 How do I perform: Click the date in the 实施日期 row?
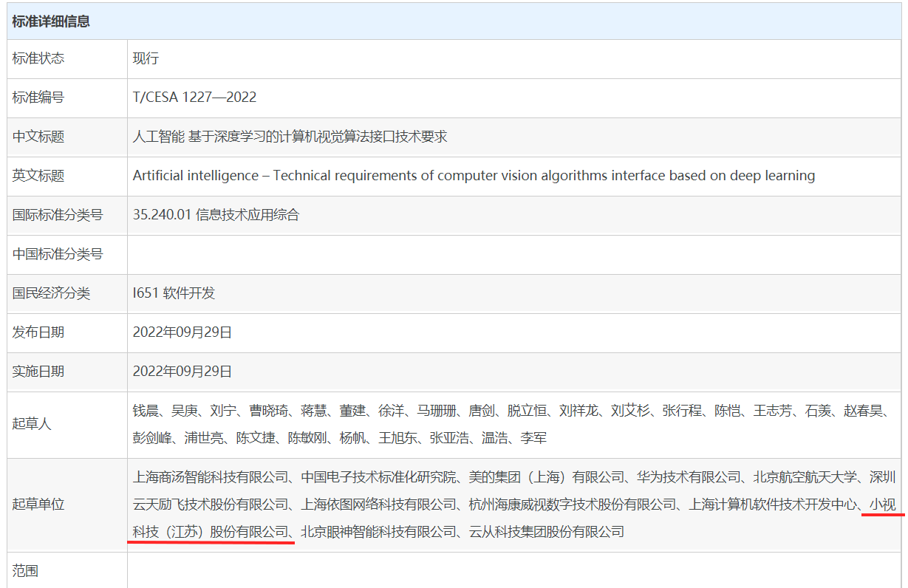[182, 372]
